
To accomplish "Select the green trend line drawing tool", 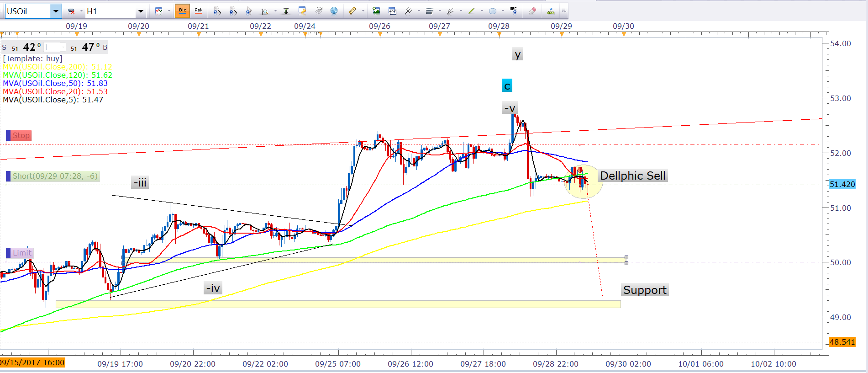I will (x=471, y=11).
